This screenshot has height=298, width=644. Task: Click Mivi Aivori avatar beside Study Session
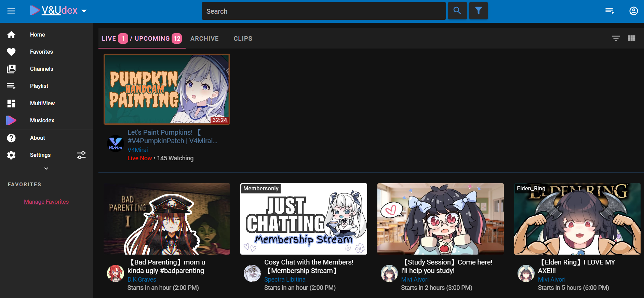389,273
